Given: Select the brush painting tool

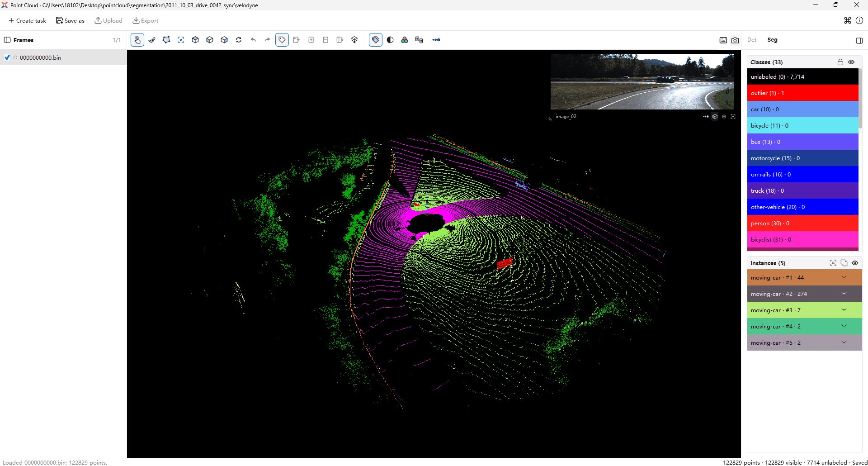Looking at the screenshot, I should pyautogui.click(x=152, y=40).
